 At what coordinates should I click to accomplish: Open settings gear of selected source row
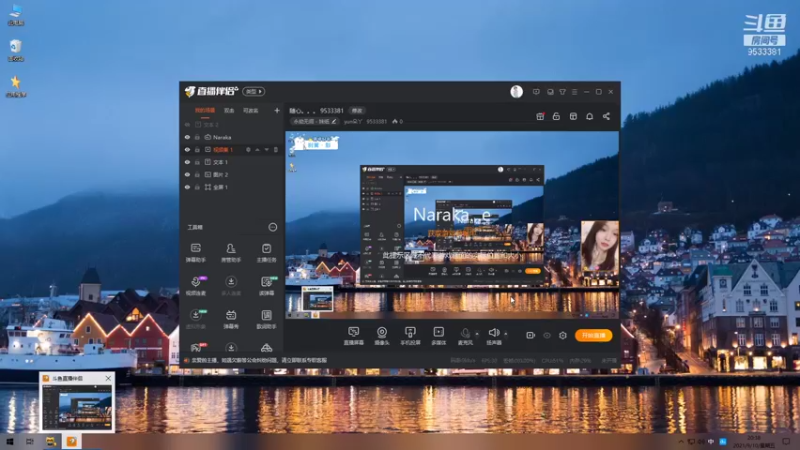(248, 150)
